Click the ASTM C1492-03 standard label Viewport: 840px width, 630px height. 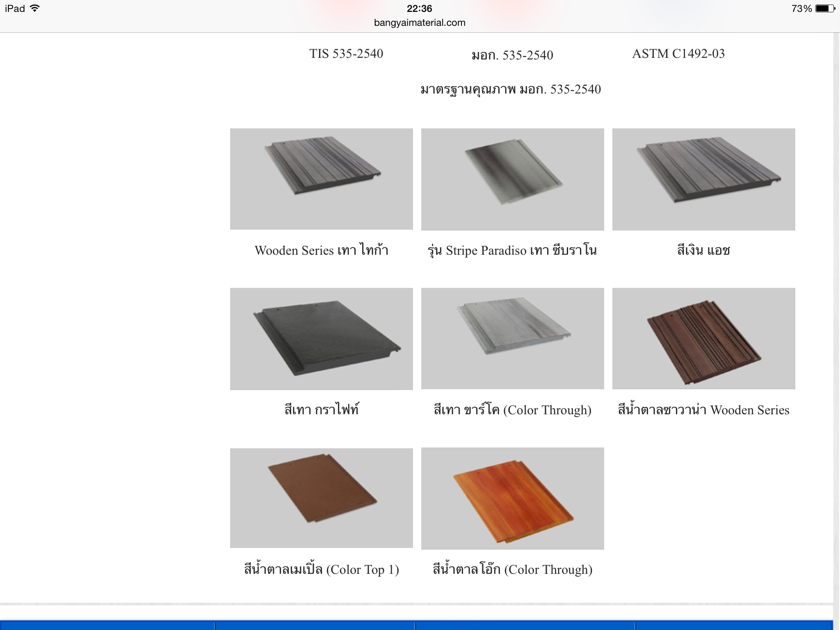point(678,53)
